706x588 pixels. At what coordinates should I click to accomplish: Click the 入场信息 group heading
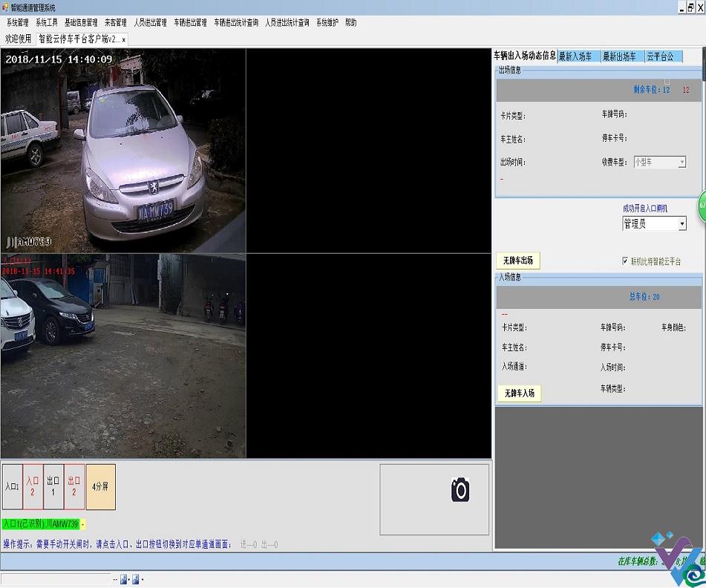pyautogui.click(x=510, y=277)
